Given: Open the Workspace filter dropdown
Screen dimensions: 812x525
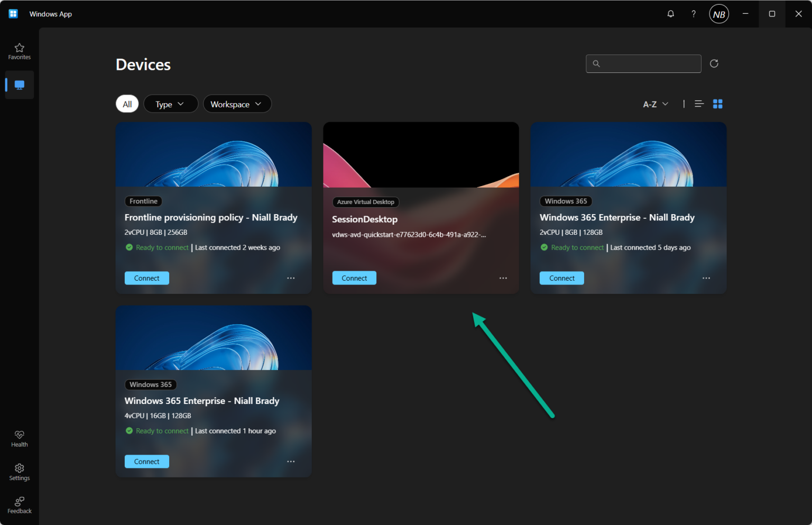Looking at the screenshot, I should click(x=237, y=104).
